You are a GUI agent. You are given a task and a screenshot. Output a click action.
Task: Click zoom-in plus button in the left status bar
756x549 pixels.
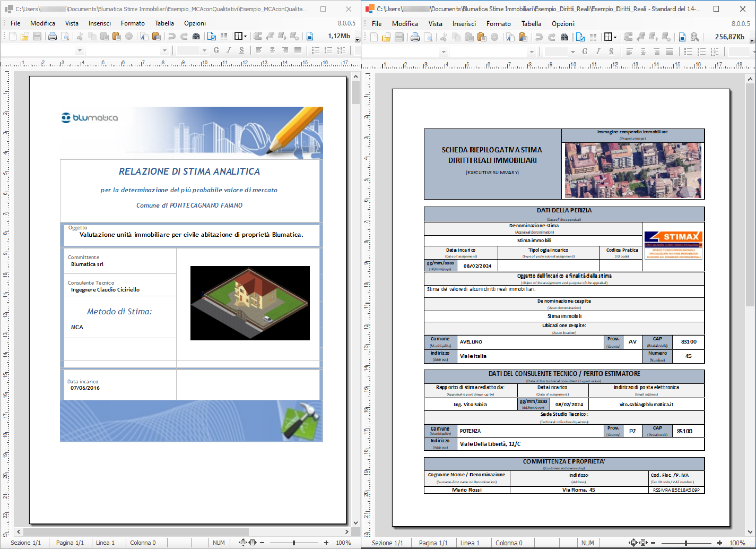pos(326,543)
